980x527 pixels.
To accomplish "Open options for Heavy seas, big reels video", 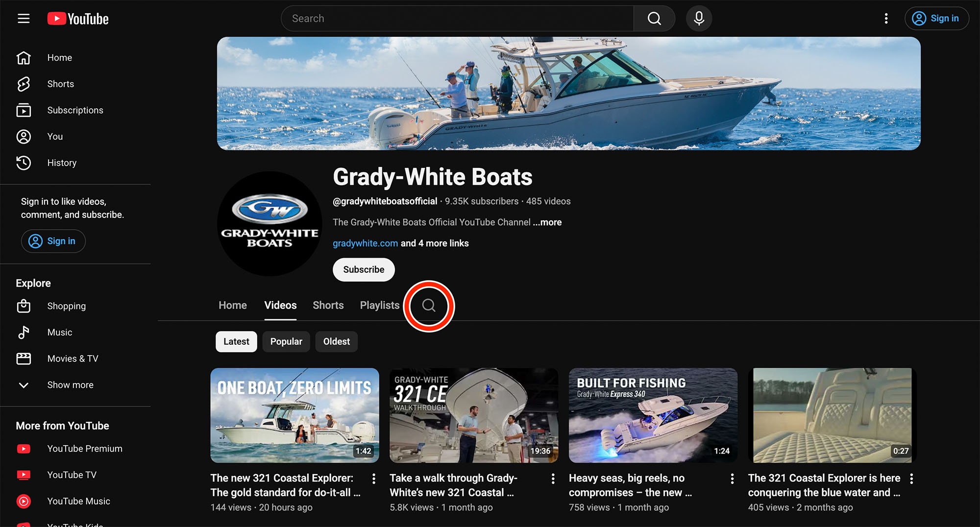I will [x=732, y=479].
